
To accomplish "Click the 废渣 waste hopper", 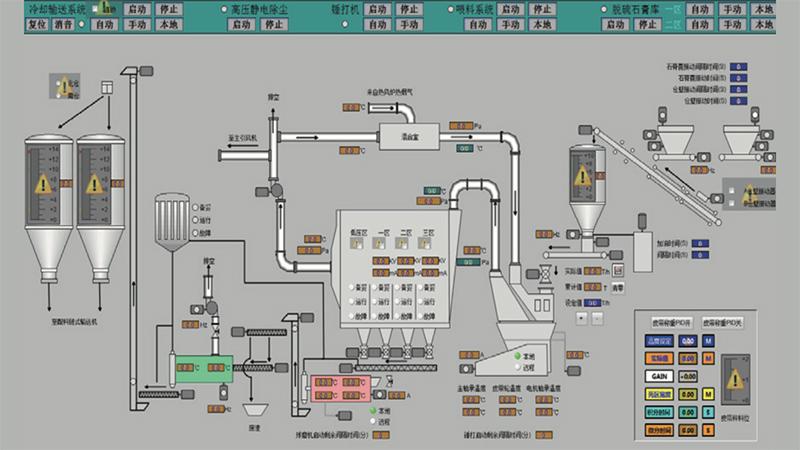I will tap(255, 410).
